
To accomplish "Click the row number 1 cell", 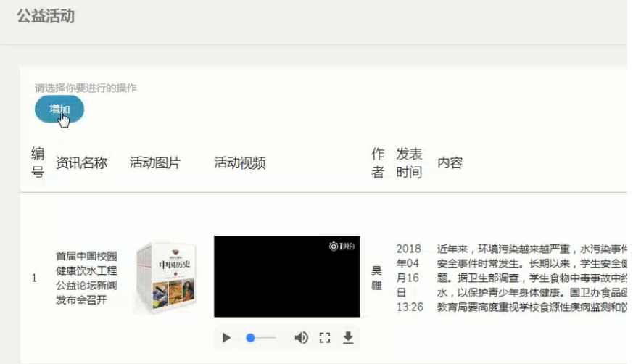I will point(34,278).
